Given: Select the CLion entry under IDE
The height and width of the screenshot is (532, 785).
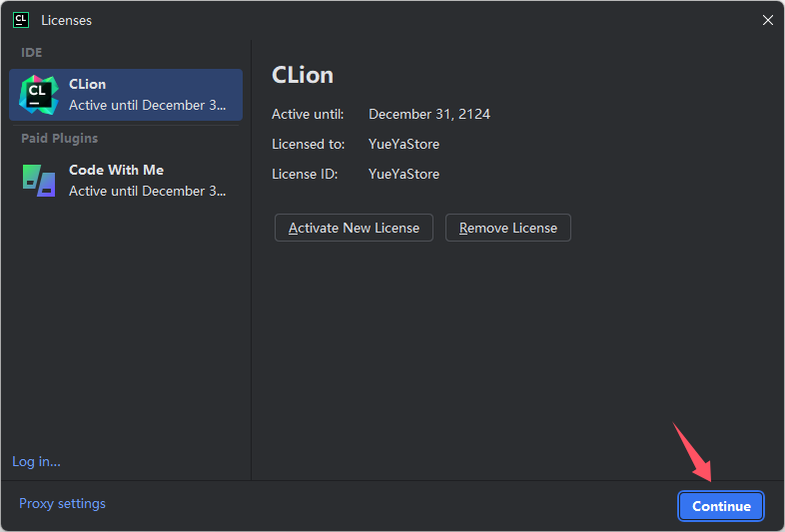Looking at the screenshot, I should point(126,95).
